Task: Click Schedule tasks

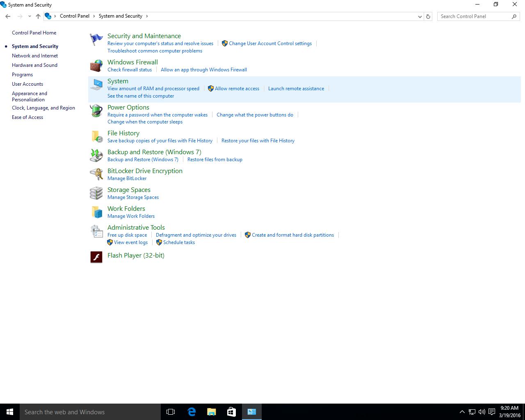Action: (179, 242)
